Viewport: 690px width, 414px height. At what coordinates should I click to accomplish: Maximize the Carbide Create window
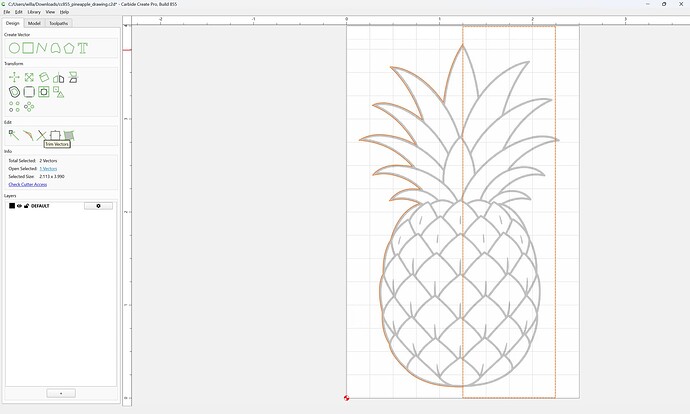[664, 4]
